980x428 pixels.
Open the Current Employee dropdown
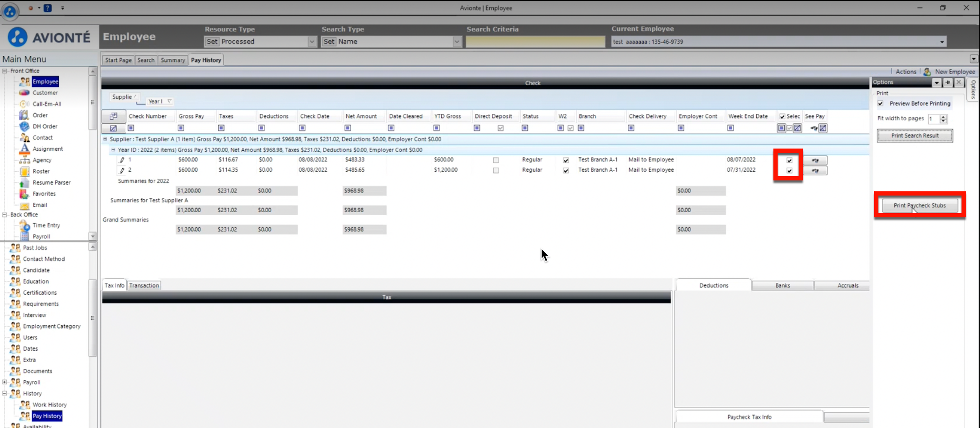pyautogui.click(x=942, y=42)
